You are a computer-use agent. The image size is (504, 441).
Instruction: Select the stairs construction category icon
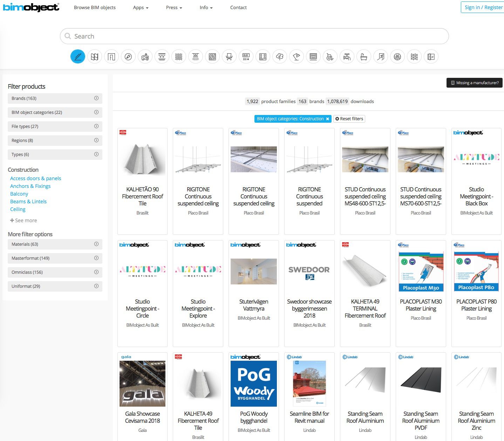pyautogui.click(x=77, y=56)
